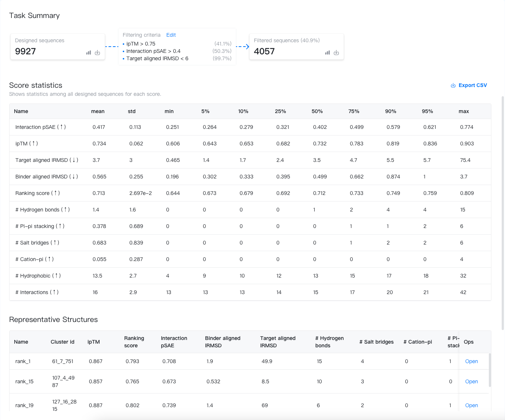Download the Designed sequences list via download icon
505x420 pixels.
97,52
